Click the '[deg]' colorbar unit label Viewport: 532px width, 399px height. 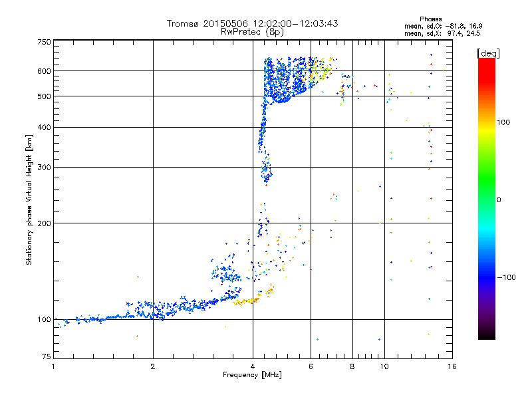(488, 54)
